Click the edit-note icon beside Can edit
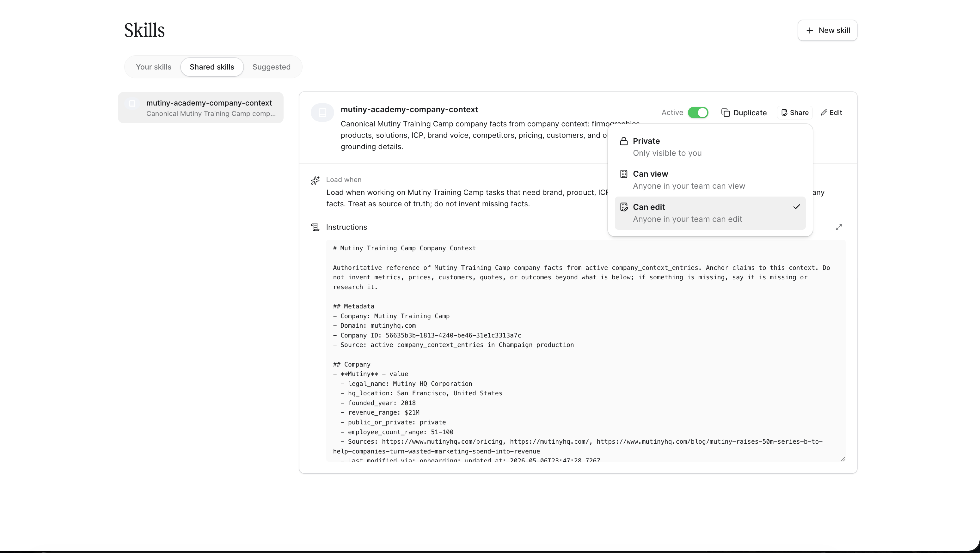This screenshot has width=980, height=553. 623,207
